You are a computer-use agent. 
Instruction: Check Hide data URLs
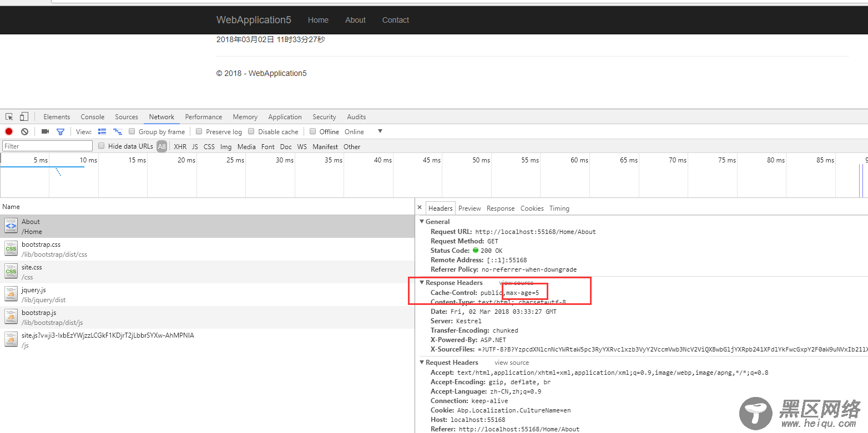click(x=102, y=146)
